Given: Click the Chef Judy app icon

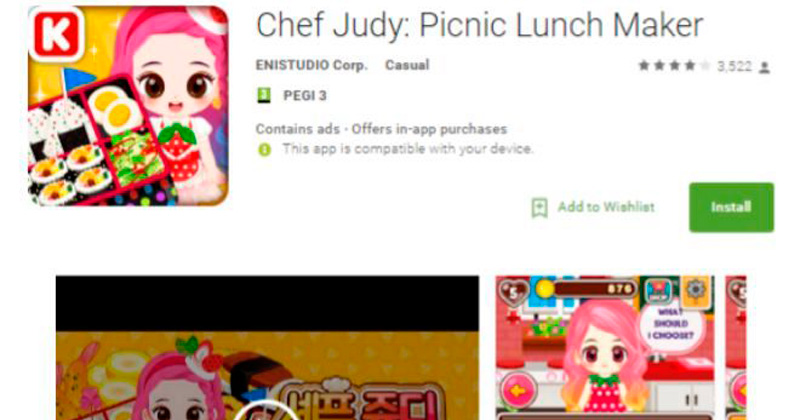Looking at the screenshot, I should click(x=128, y=106).
